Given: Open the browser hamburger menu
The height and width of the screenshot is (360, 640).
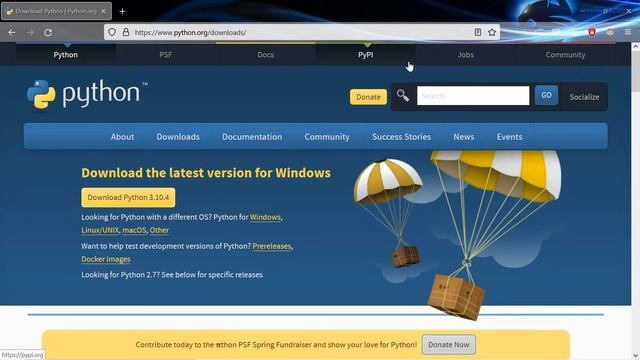Looking at the screenshot, I should click(x=627, y=32).
